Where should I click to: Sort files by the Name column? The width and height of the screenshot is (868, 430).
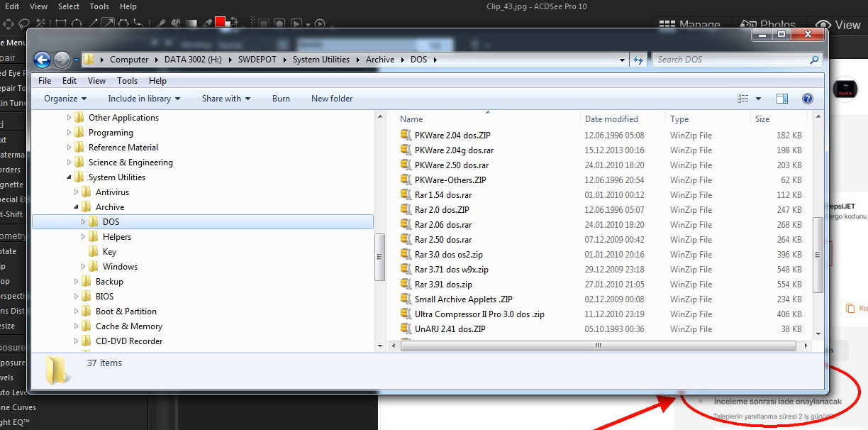[411, 119]
